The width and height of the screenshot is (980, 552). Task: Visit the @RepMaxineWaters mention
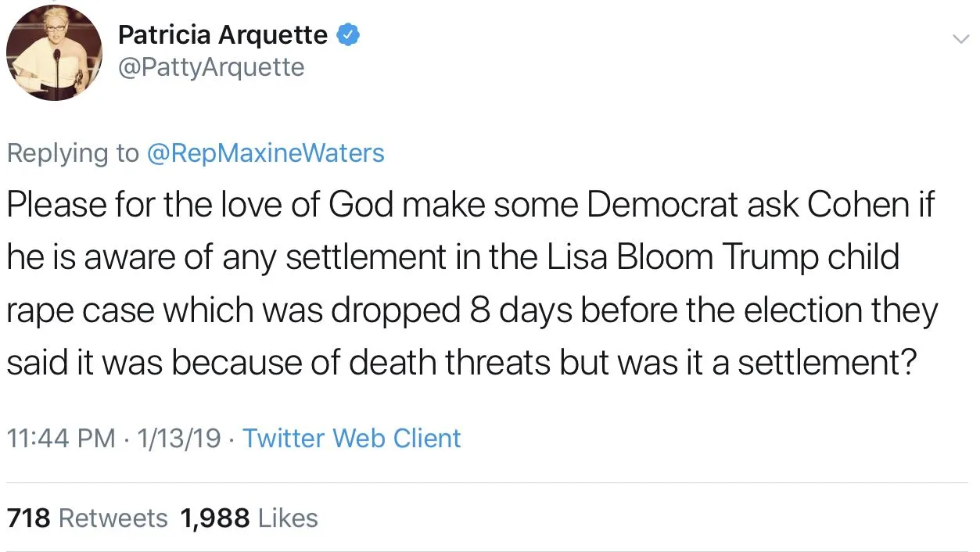point(265,152)
